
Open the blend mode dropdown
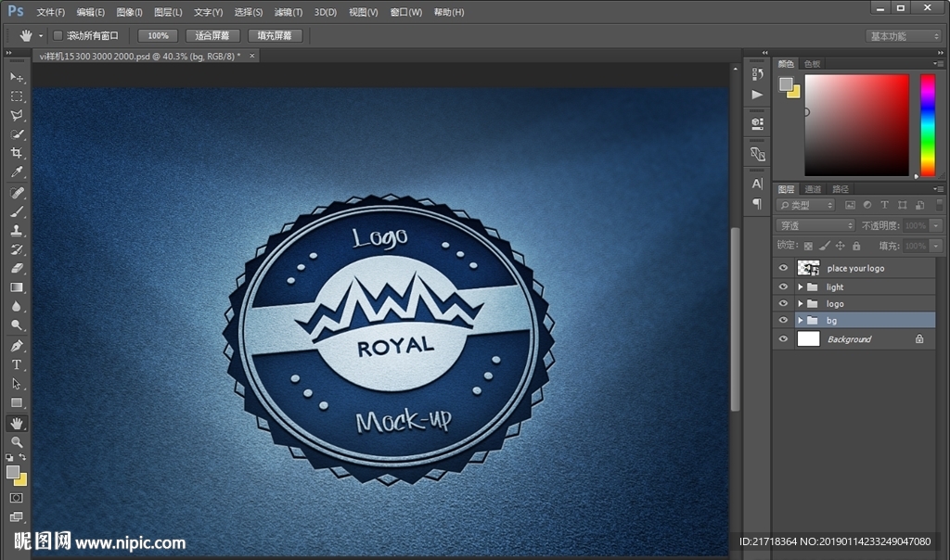tap(815, 225)
